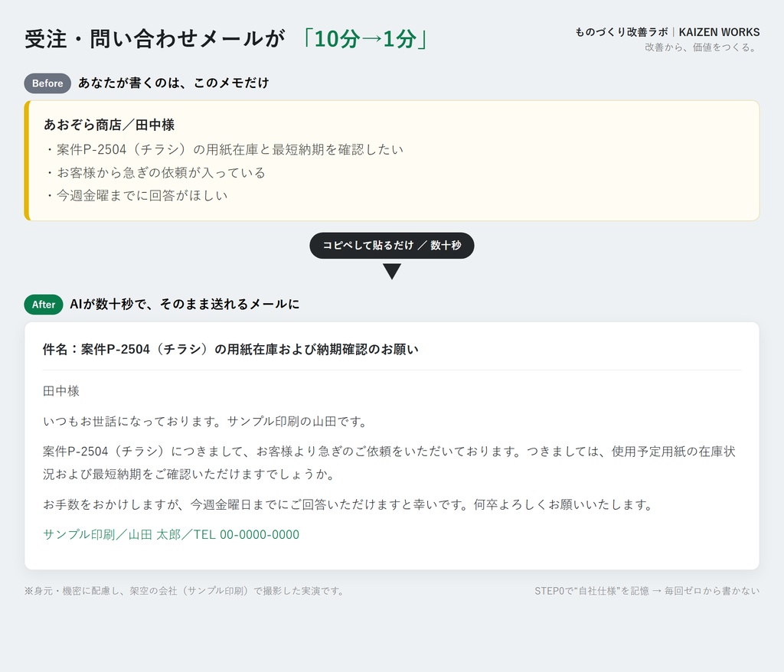Click memo line '今週金曜までに回答がほしい'

(136, 195)
